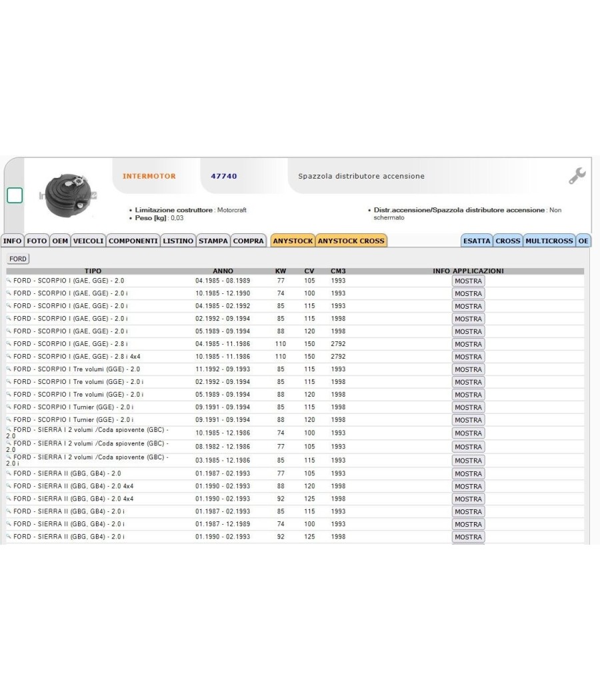Click the TIPO column header
This screenshot has height=700, width=600.
coord(93,271)
